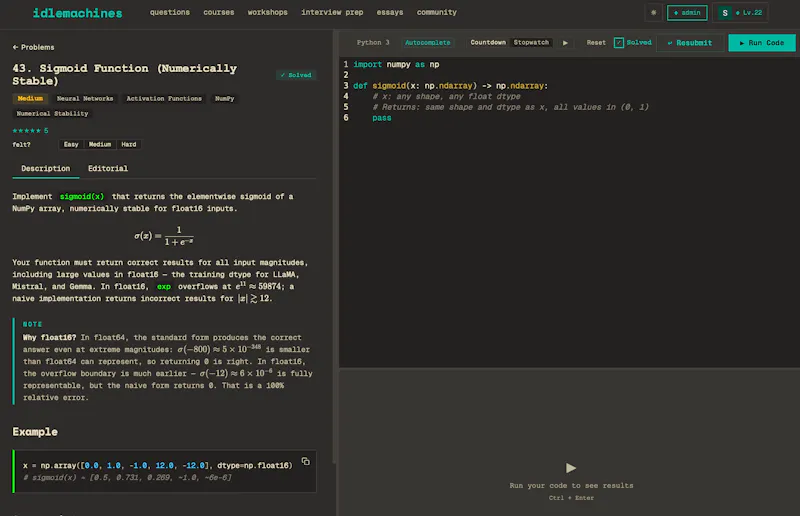Image resolution: width=800 pixels, height=516 pixels.
Task: Click the Run Code button
Action: point(762,43)
